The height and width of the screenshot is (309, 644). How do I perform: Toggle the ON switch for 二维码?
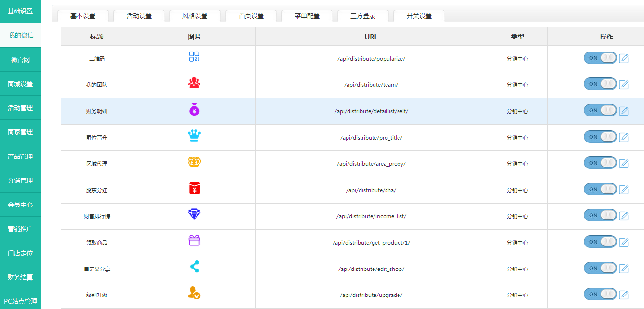(x=600, y=58)
